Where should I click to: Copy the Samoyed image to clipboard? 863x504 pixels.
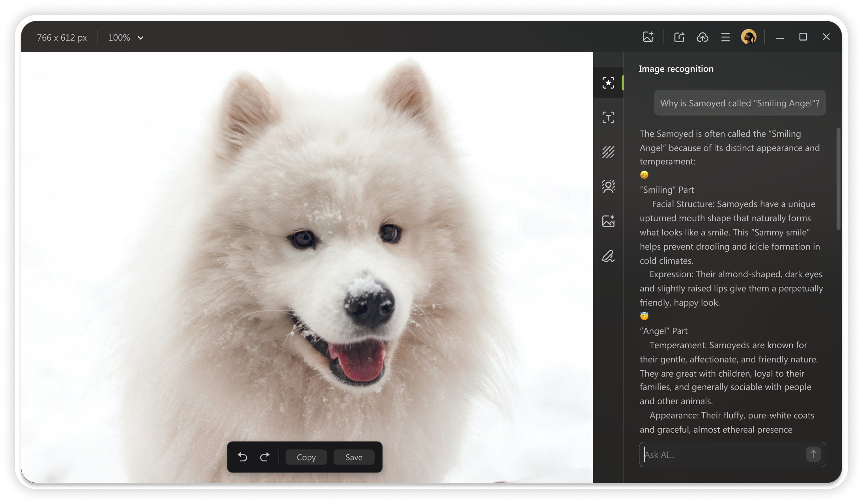pos(306,457)
